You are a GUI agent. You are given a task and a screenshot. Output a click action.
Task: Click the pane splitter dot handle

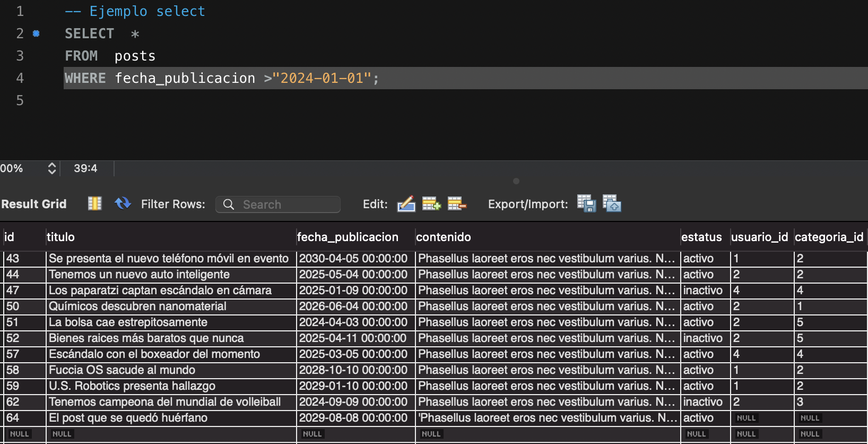click(x=516, y=181)
